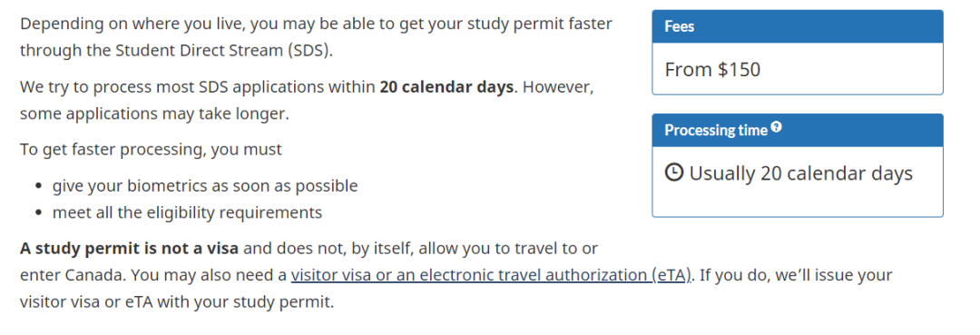
Task: Click bold text A study permit is not a visa
Action: coord(130,249)
